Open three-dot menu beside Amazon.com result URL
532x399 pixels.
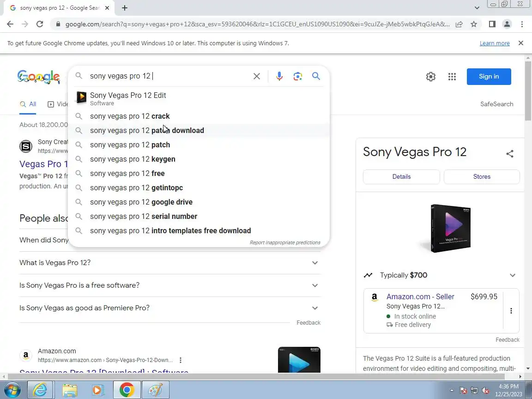pyautogui.click(x=181, y=360)
